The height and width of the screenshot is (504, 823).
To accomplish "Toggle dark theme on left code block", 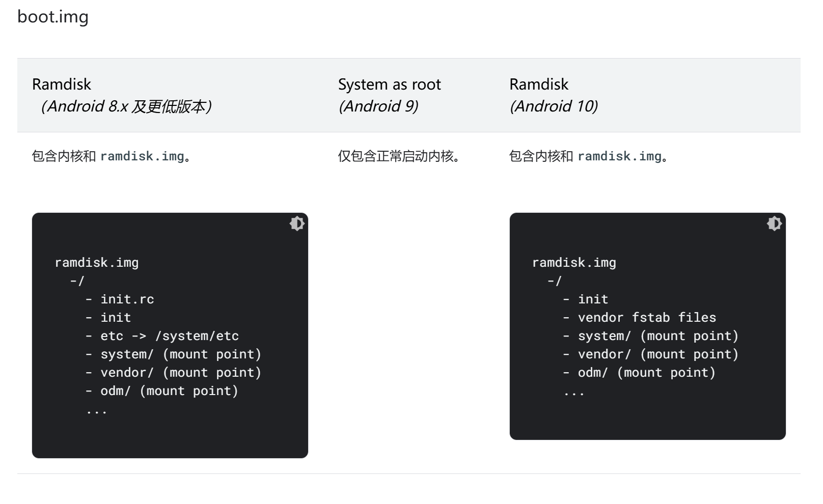I will [297, 223].
